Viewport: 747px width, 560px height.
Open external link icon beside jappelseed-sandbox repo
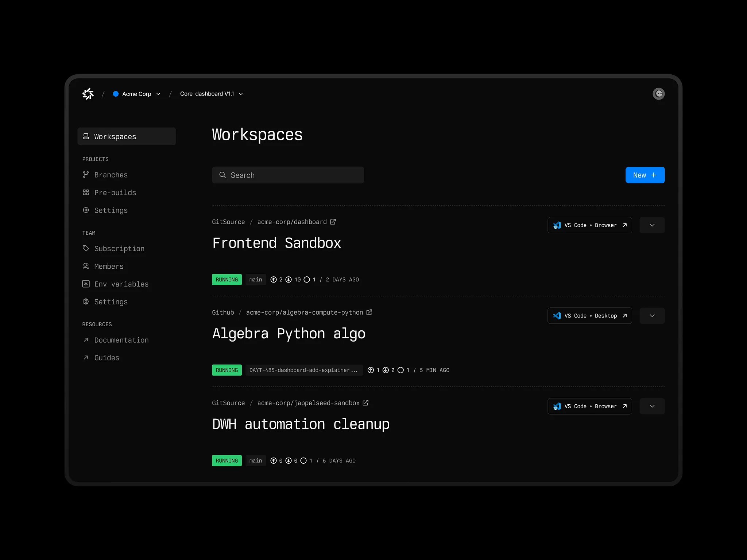[365, 403]
